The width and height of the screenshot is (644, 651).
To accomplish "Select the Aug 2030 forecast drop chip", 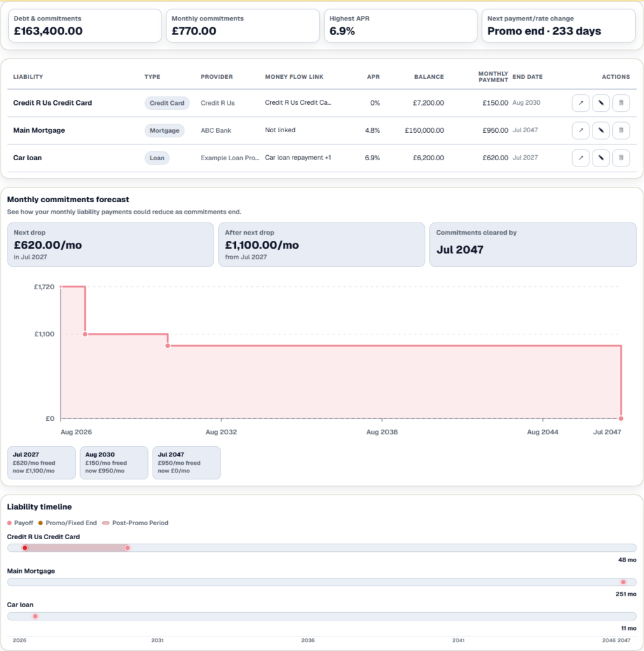I will click(x=114, y=463).
